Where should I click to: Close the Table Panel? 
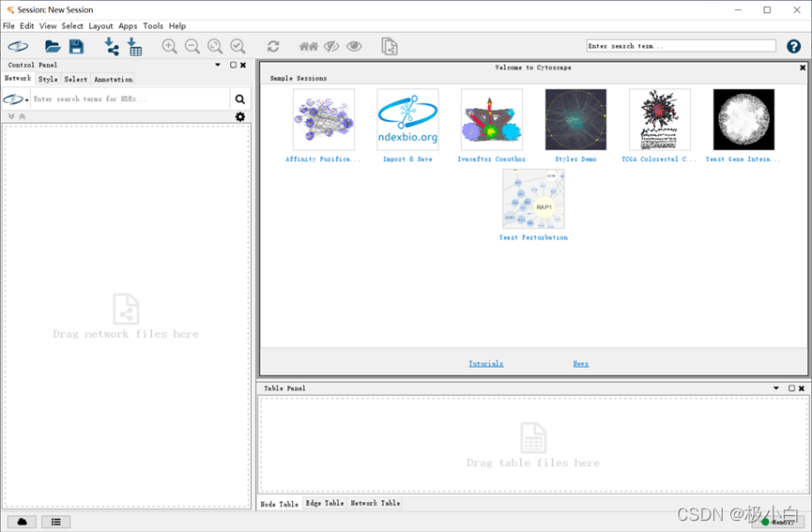[801, 388]
